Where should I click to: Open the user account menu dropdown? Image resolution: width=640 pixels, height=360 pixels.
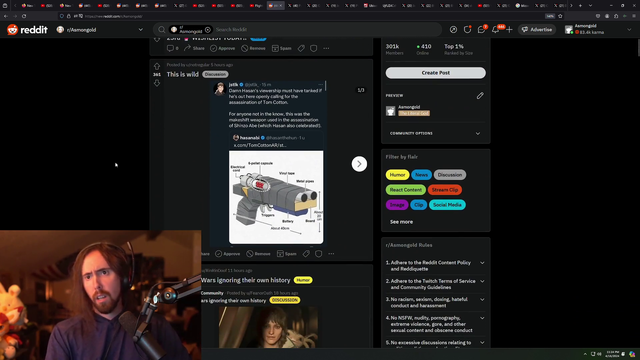598,29
